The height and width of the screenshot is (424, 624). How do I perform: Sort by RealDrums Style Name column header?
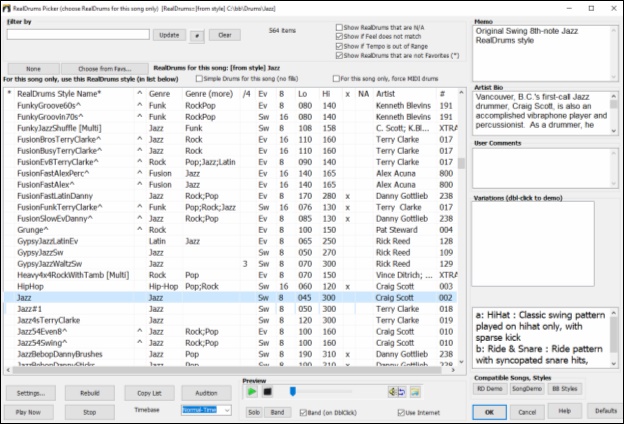75,94
